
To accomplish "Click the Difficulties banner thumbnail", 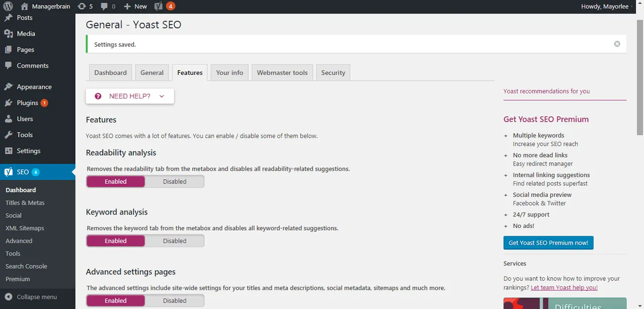I will coord(565,303).
